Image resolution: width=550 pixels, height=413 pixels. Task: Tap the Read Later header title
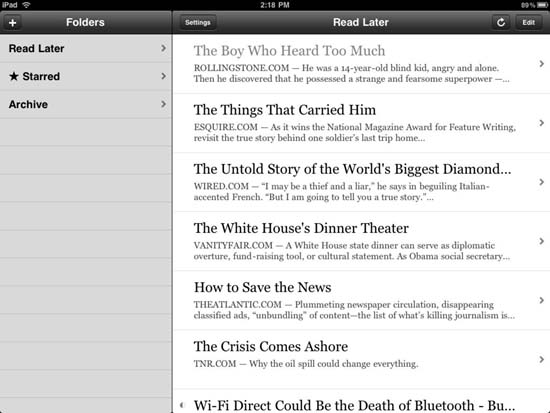point(361,22)
